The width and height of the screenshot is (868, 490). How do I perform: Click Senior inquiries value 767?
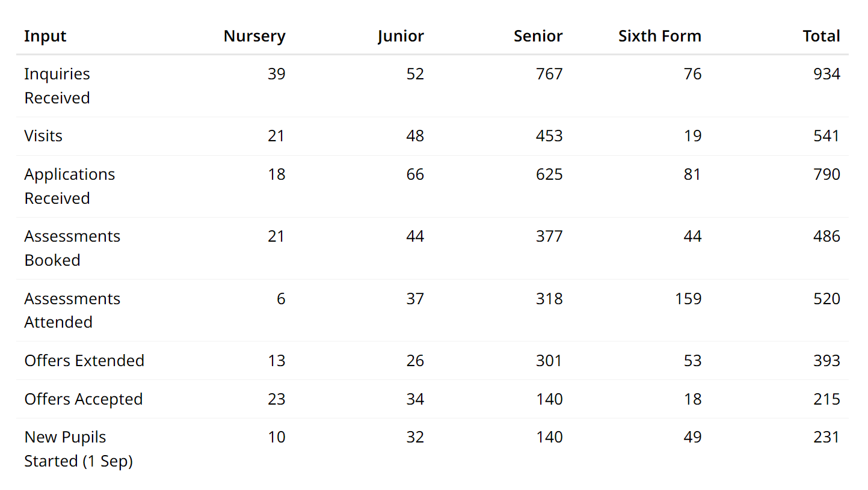[549, 74]
